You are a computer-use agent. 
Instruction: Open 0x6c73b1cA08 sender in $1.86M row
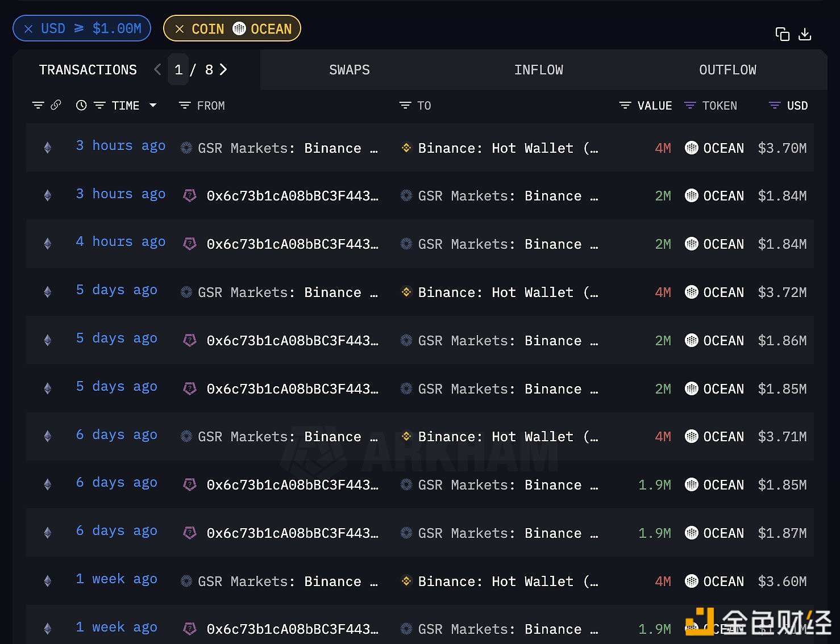(292, 341)
